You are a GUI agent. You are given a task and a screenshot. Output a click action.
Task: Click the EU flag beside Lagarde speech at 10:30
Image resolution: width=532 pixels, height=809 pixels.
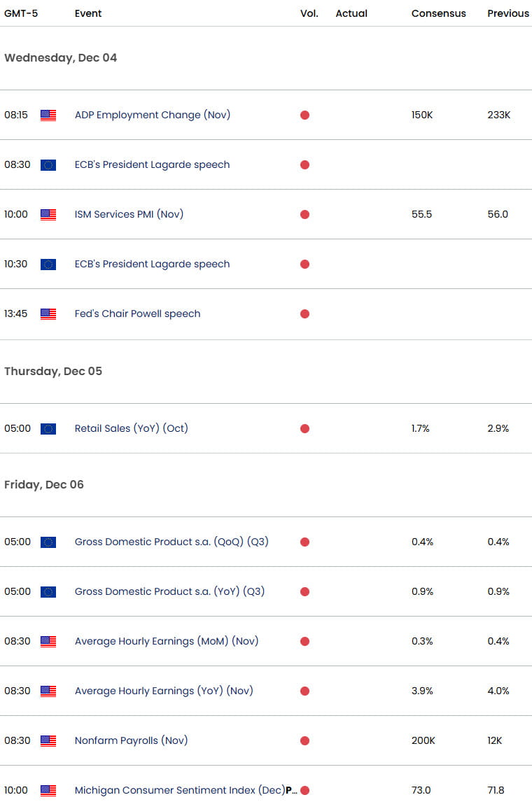(48, 264)
